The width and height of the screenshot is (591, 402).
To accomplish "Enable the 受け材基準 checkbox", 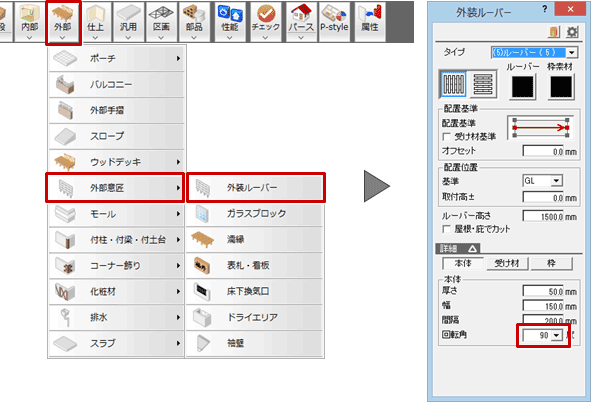I will click(x=447, y=136).
